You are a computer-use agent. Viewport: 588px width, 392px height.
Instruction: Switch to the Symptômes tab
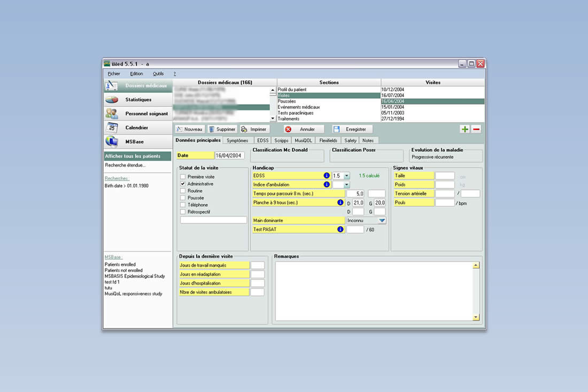[x=237, y=140]
